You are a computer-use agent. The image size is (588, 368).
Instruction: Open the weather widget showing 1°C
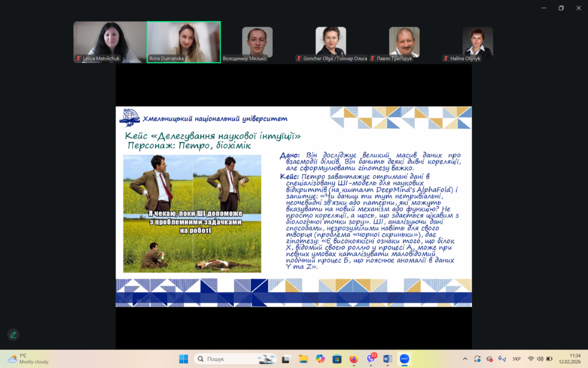(x=28, y=359)
